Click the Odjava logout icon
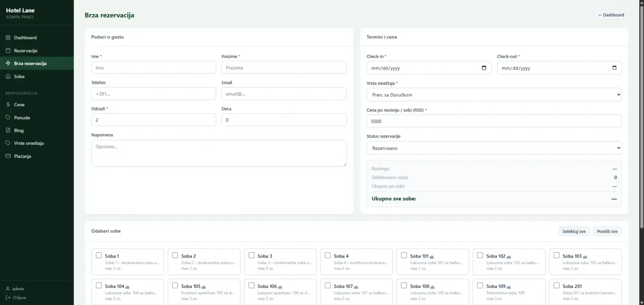644x305 pixels. point(8,297)
